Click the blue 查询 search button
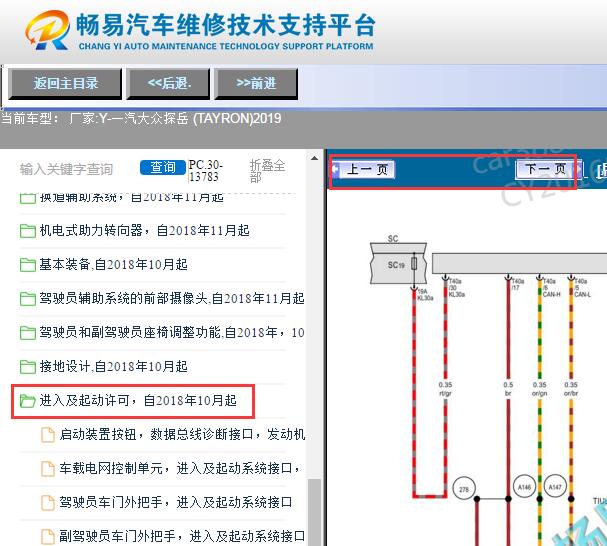607x546 pixels. coord(163,168)
